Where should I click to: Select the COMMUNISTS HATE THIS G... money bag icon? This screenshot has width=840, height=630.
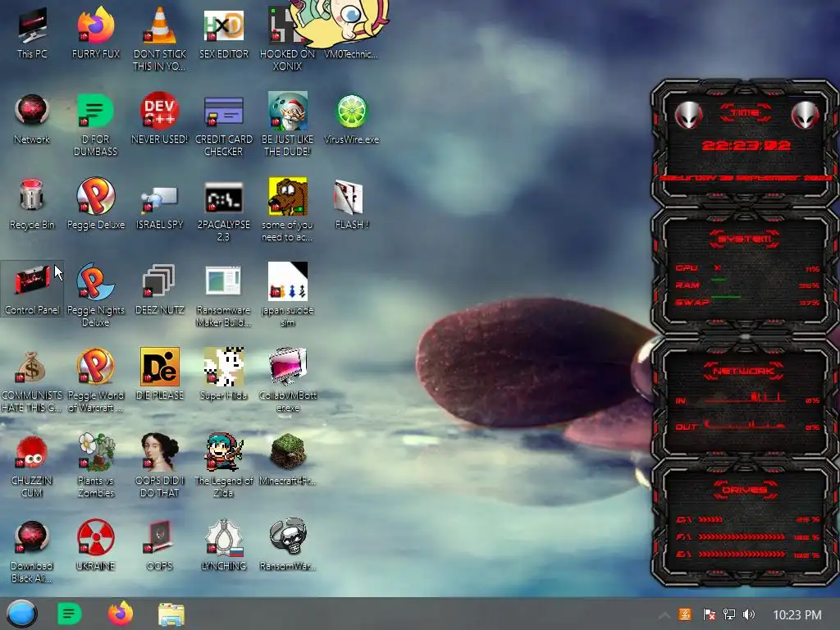click(x=32, y=381)
